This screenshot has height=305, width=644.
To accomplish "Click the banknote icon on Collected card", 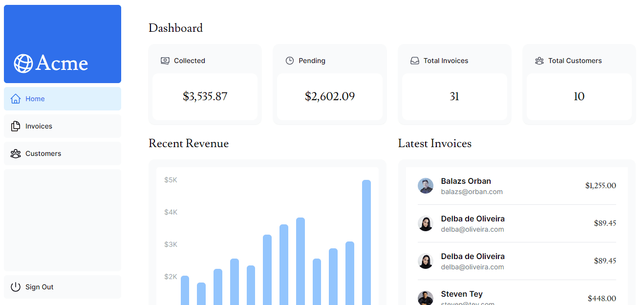I will coord(165,61).
